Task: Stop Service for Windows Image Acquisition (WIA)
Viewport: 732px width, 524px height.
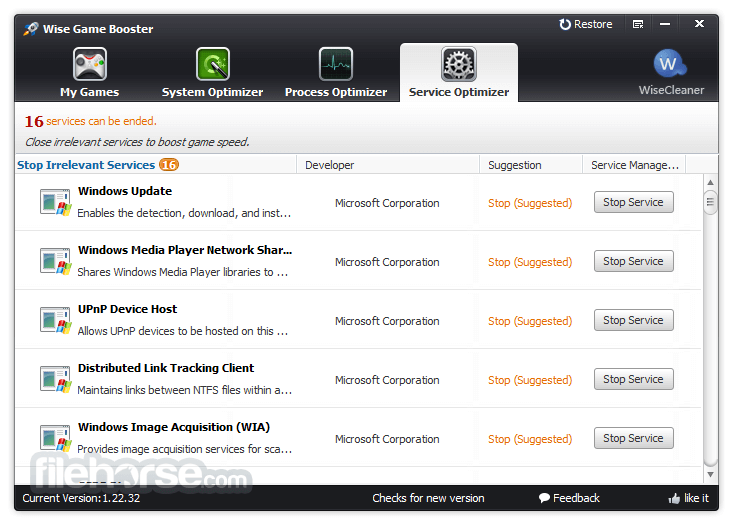Action: (633, 438)
